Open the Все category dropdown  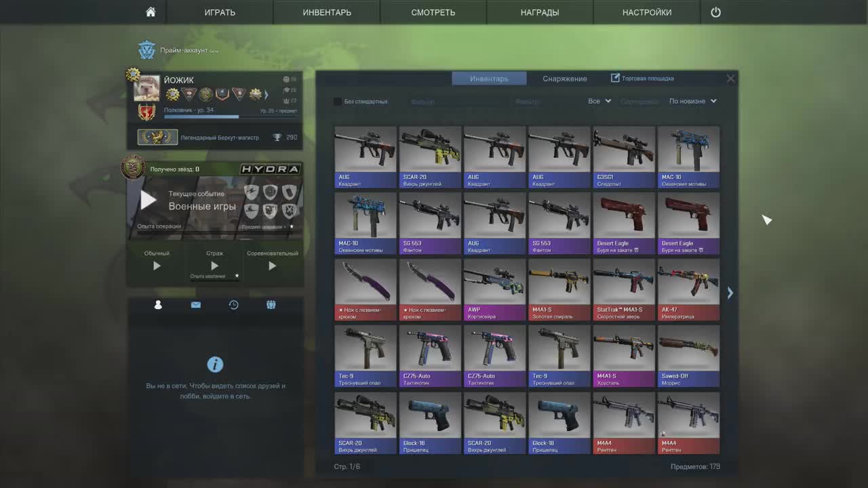pos(599,101)
